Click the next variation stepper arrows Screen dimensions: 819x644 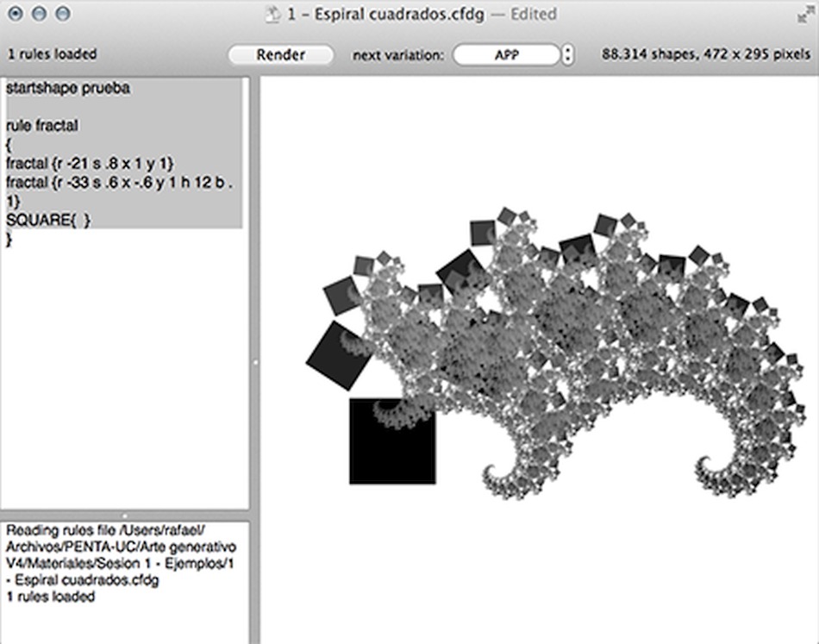tap(568, 55)
